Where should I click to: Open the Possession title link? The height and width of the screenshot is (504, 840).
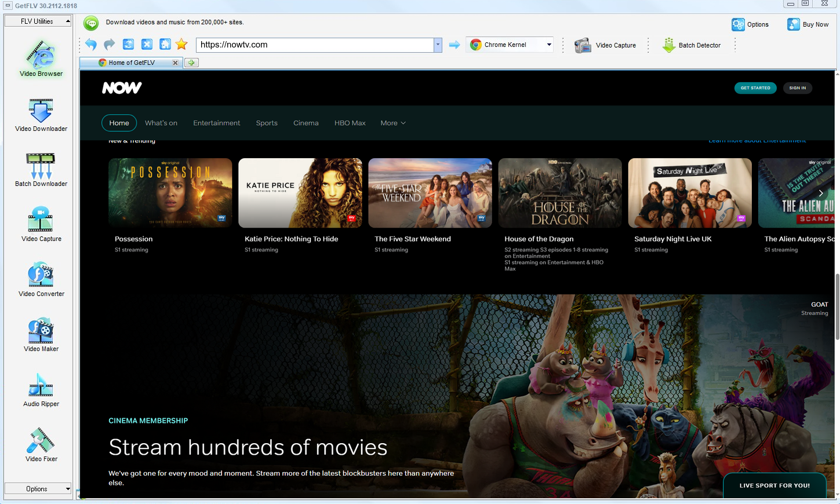(134, 239)
